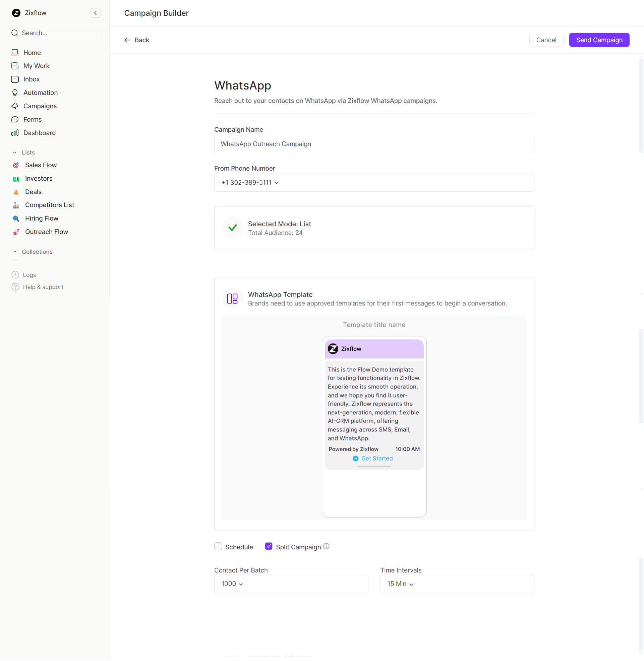
Task: Collapse the sidebar with the chevron button
Action: [x=96, y=13]
